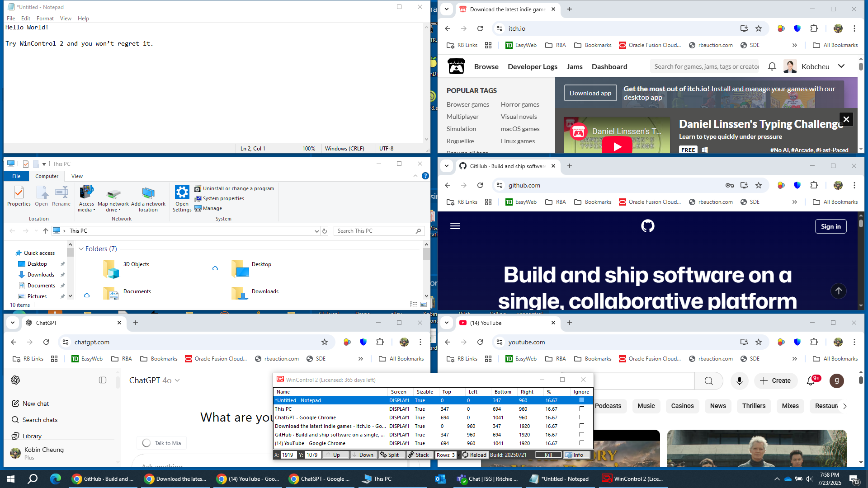
Task: Open GitHub hamburger menu
Action: [x=455, y=226]
